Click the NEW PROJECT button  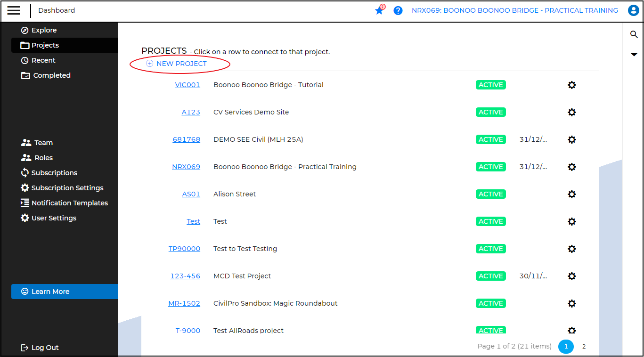point(181,64)
